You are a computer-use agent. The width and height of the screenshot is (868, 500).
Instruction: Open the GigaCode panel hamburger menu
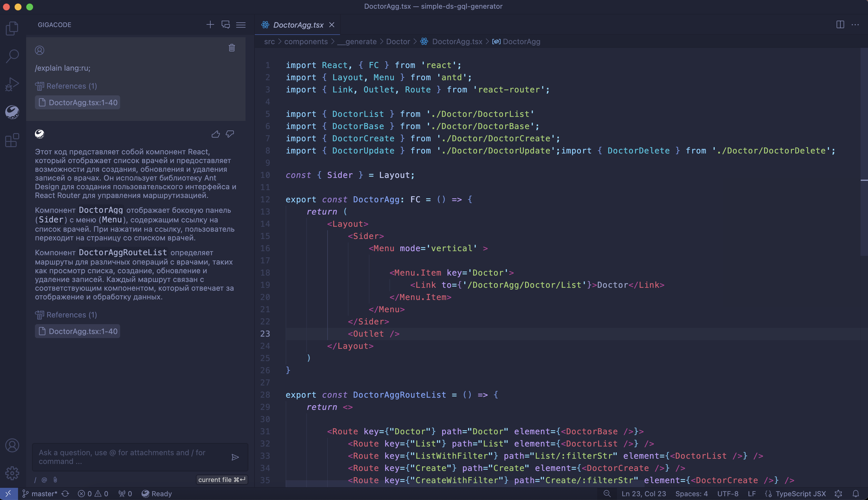click(x=241, y=25)
